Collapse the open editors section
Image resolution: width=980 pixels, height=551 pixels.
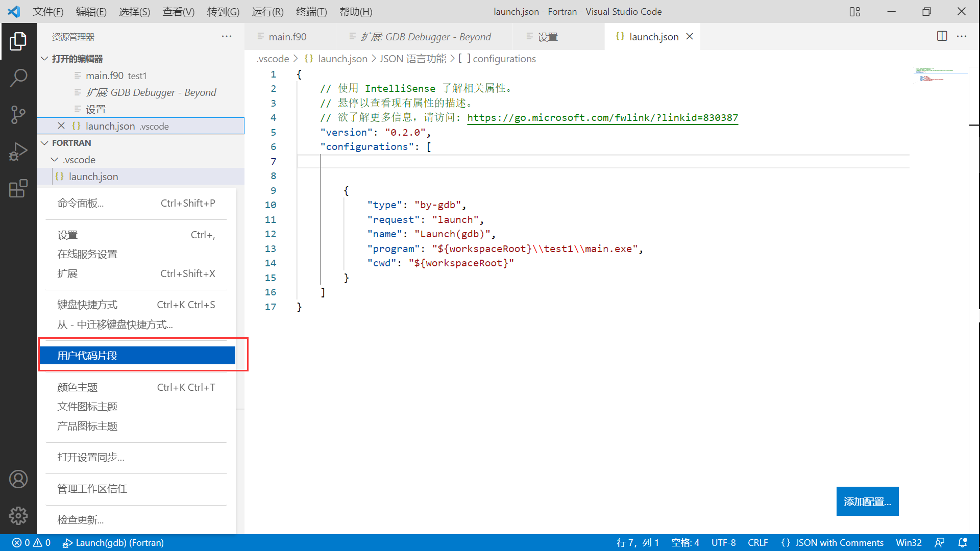coord(45,59)
